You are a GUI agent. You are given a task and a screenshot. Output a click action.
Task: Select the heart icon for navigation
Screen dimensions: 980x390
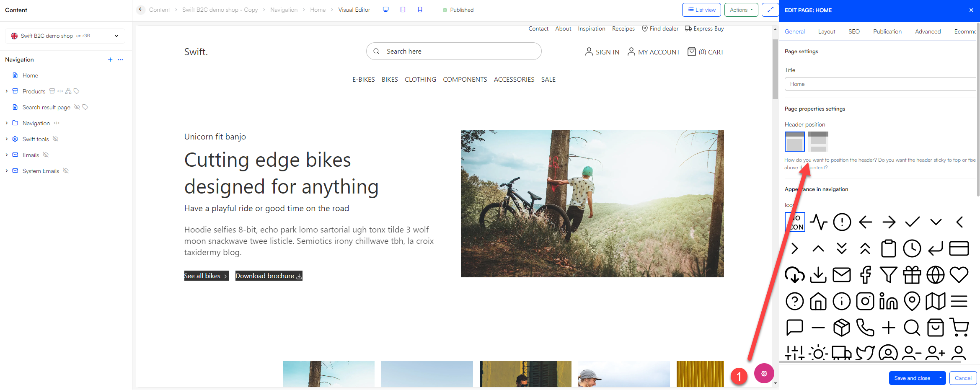[959, 275]
